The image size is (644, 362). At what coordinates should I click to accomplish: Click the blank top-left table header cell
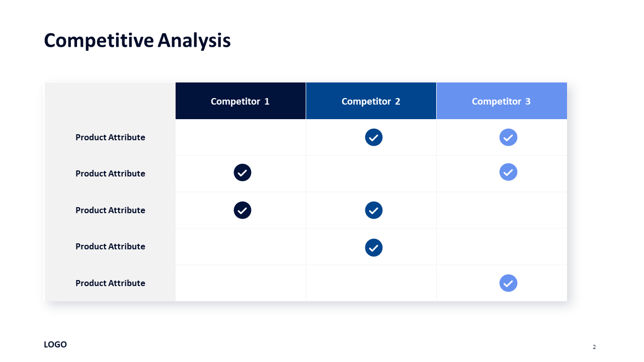pyautogui.click(x=110, y=101)
